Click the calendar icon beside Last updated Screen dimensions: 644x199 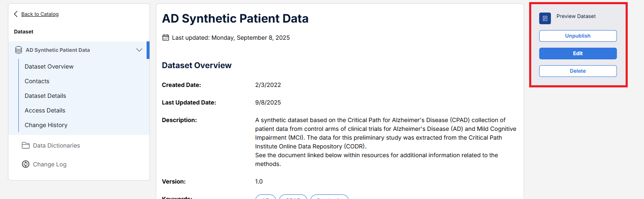[165, 38]
